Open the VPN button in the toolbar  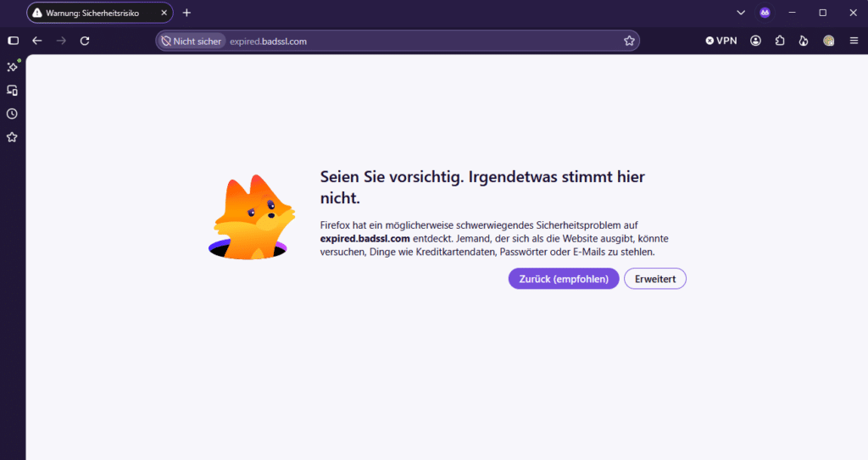721,41
